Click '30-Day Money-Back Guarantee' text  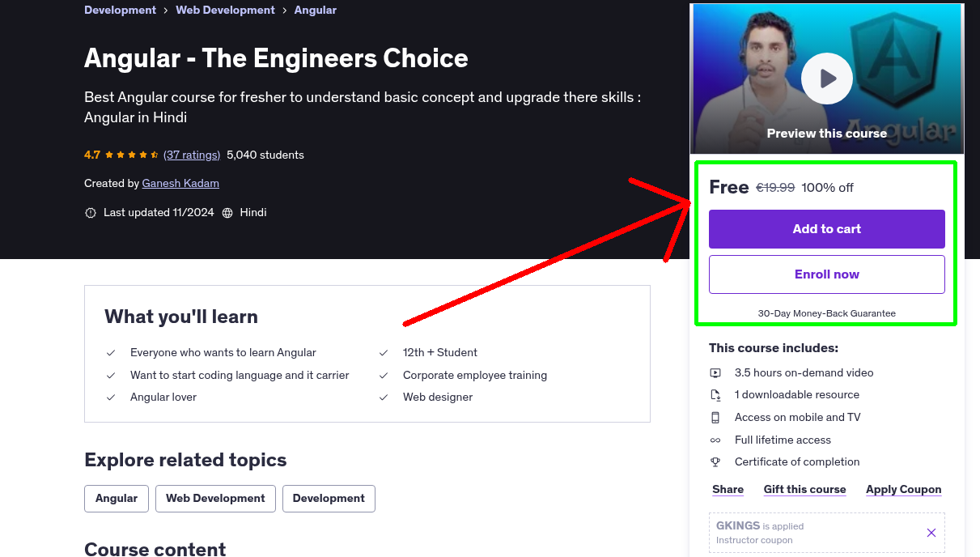coord(827,313)
